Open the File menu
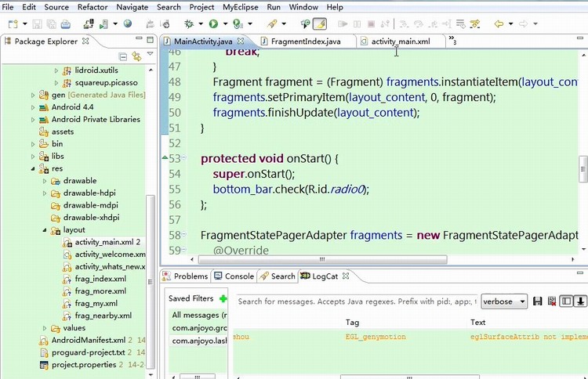 (x=8, y=7)
